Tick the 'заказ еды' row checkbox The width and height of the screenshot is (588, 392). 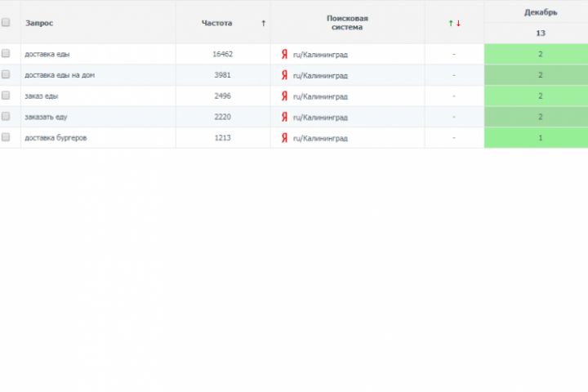click(6, 96)
